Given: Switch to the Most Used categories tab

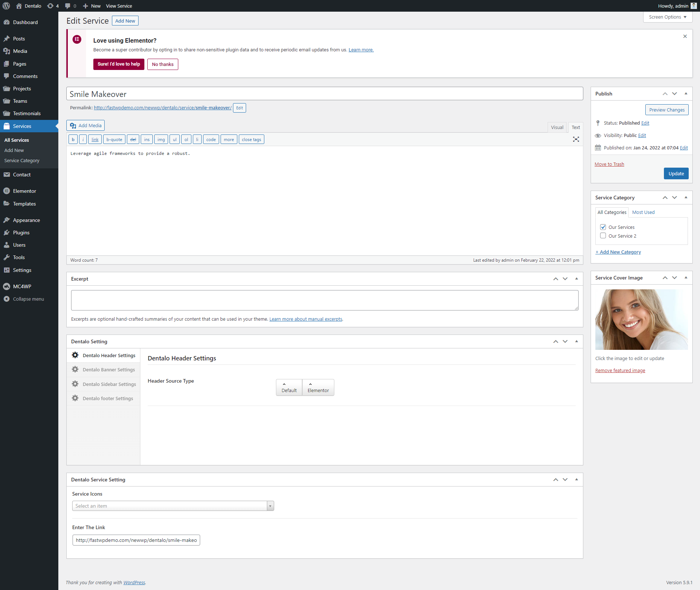Looking at the screenshot, I should point(643,212).
